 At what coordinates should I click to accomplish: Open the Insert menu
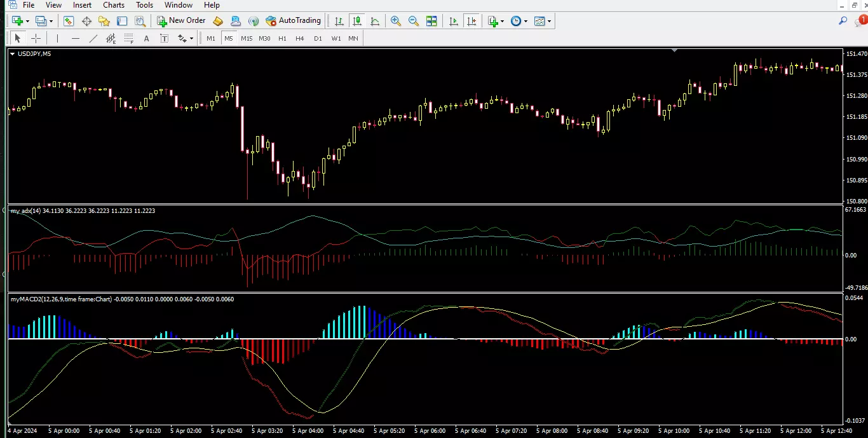[x=82, y=5]
